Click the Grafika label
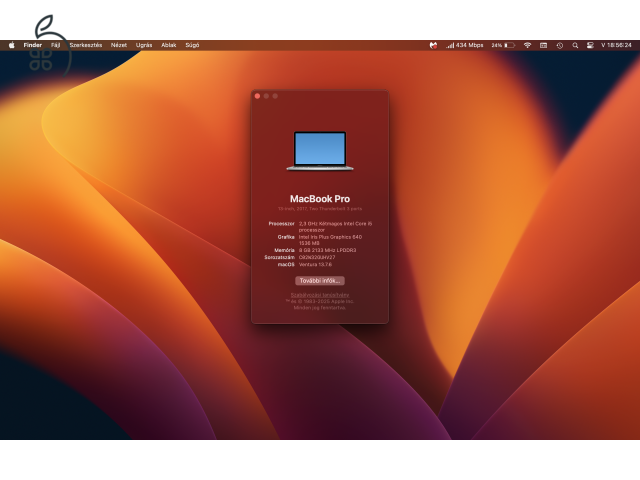The image size is (640, 480). click(x=286, y=237)
